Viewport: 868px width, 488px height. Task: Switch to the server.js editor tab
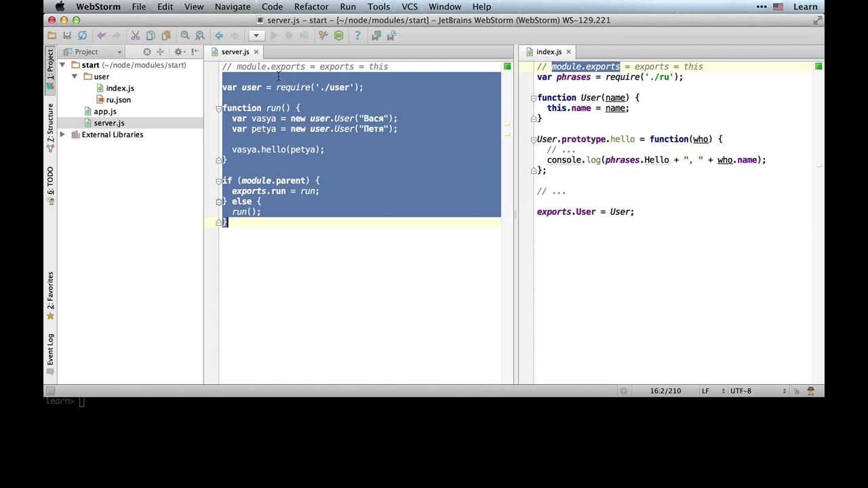click(x=235, y=52)
